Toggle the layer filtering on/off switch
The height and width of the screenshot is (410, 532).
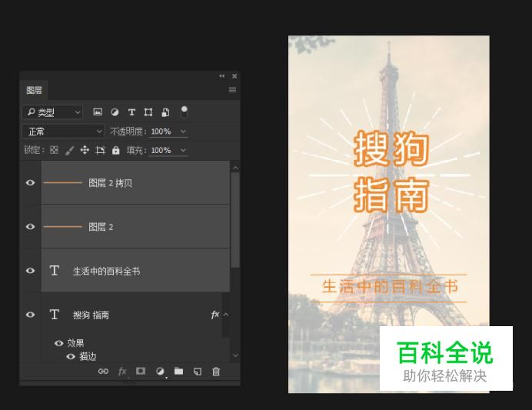tap(185, 112)
